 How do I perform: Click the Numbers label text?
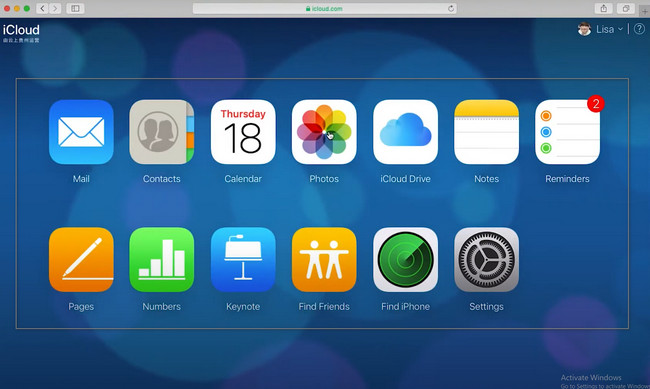162,306
